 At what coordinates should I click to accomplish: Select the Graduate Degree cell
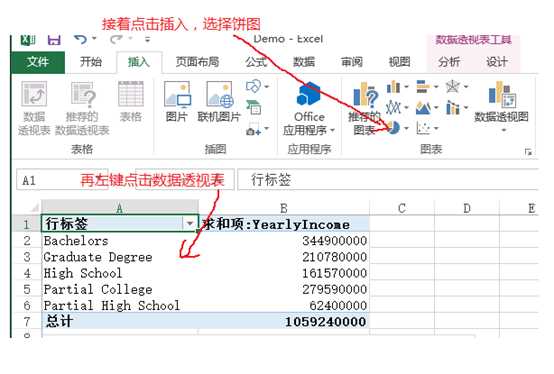(x=120, y=257)
